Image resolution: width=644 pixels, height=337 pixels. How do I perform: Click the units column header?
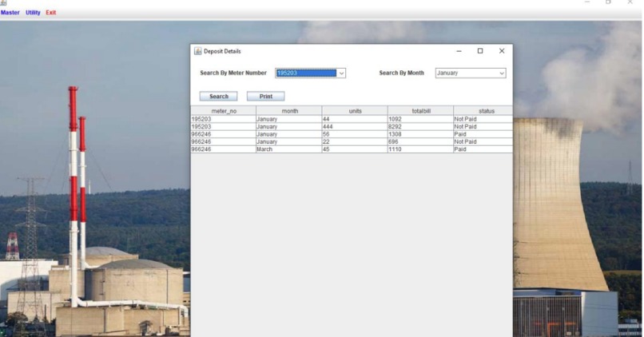355,111
